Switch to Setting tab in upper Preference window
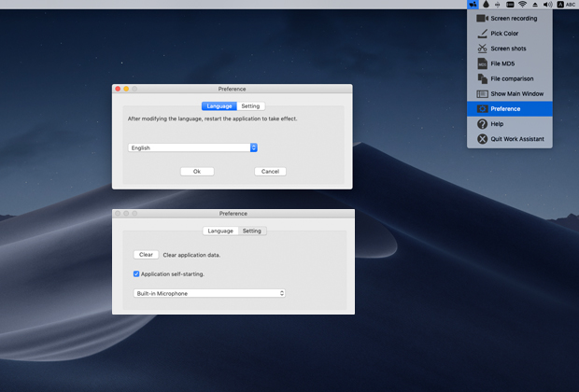The height and width of the screenshot is (392, 579). (x=250, y=106)
